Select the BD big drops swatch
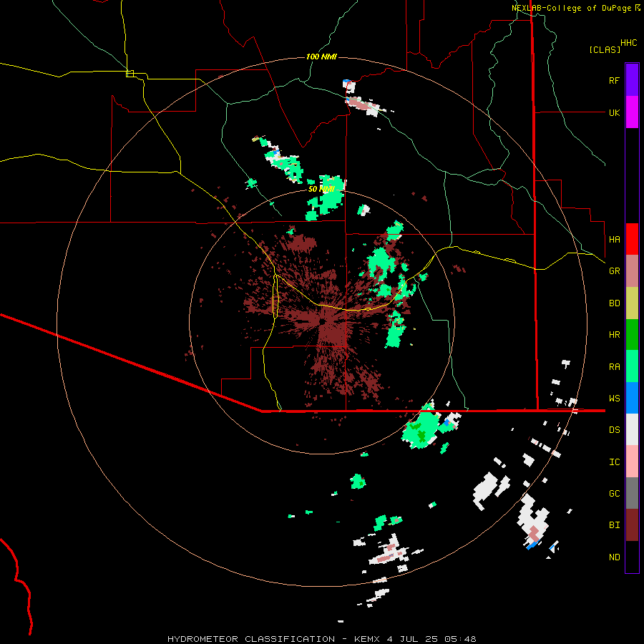 [x=632, y=303]
